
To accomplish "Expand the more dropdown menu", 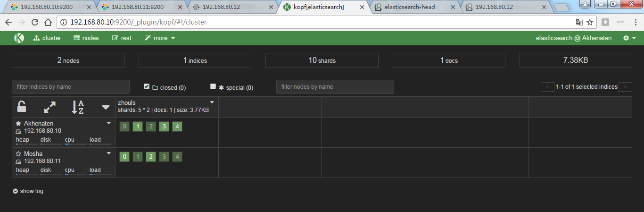I will (160, 38).
